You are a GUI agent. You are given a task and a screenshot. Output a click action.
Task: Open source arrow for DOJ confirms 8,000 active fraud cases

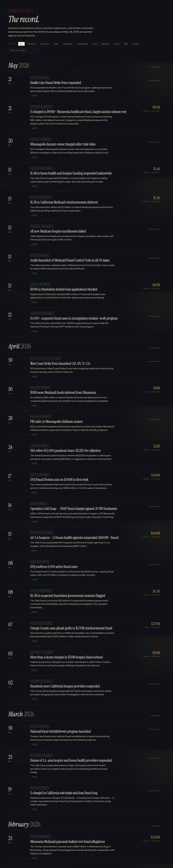34,580
